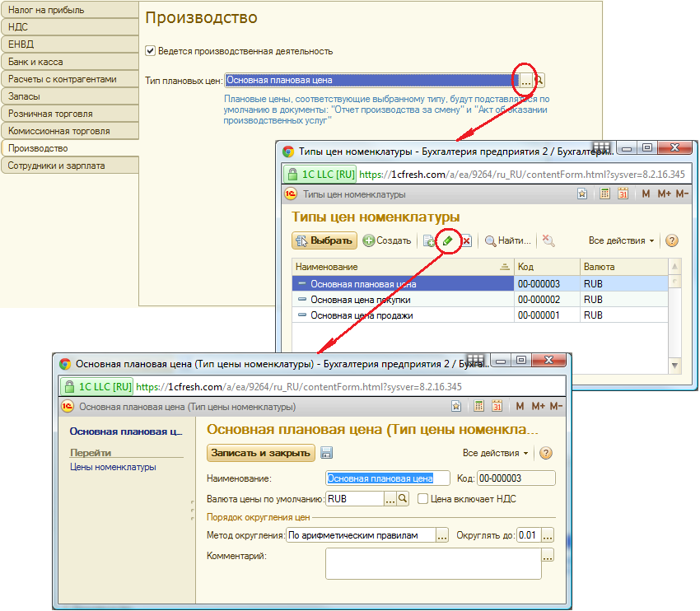The width and height of the screenshot is (700, 611).
Task: Click Создать in price types list
Action: [387, 240]
